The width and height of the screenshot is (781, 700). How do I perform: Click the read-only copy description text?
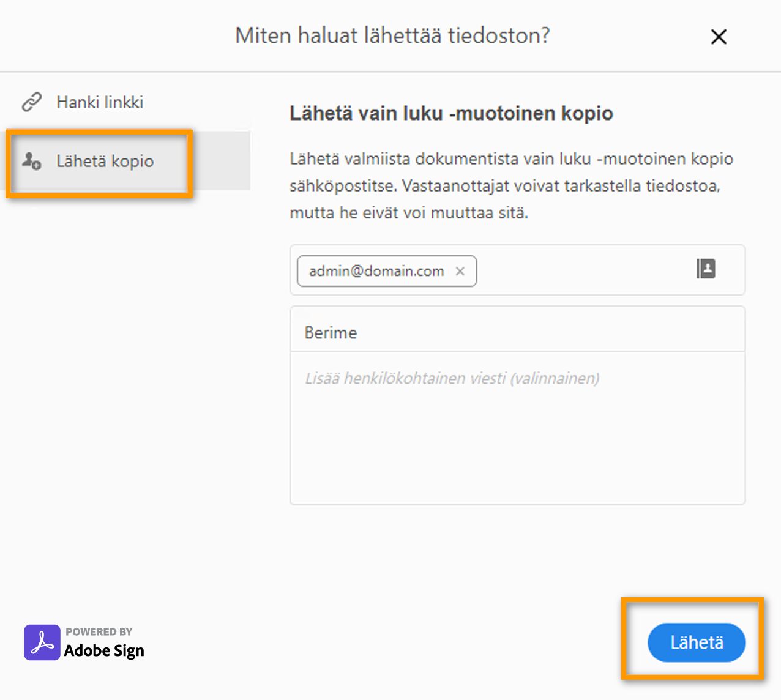click(511, 185)
